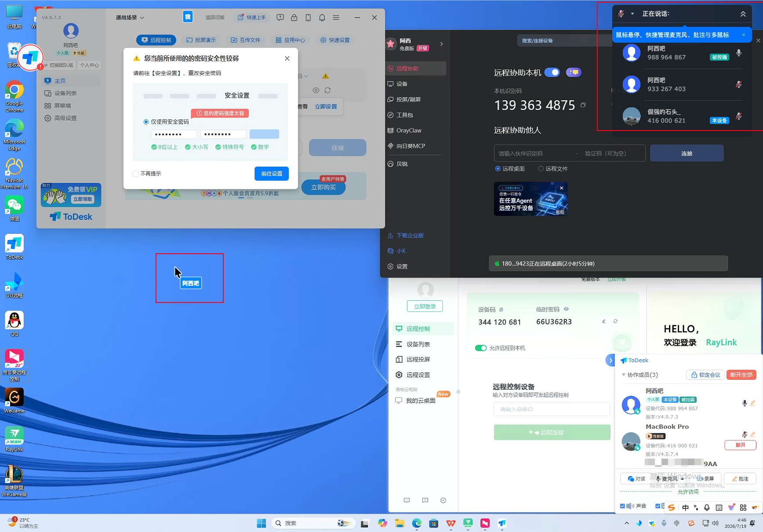Toggle password visibility eye in ToDesk
This screenshot has height=532, width=763.
(316, 90)
